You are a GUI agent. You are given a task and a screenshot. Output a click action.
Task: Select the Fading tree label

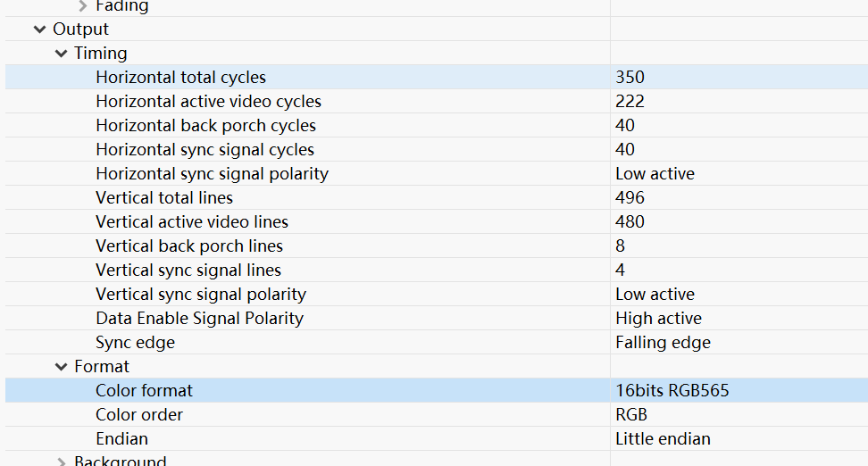(122, 6)
